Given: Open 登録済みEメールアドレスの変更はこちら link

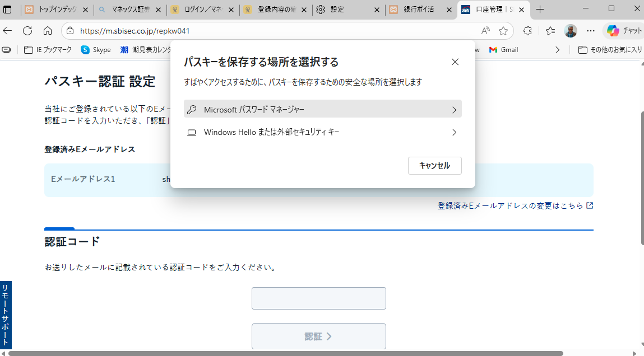Looking at the screenshot, I should pos(510,205).
